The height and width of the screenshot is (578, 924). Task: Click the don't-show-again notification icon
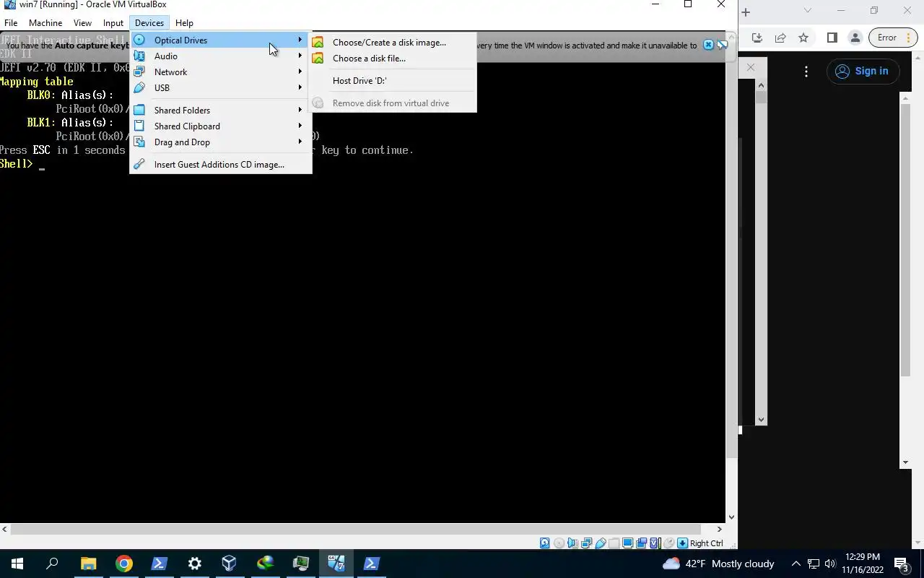pyautogui.click(x=722, y=45)
